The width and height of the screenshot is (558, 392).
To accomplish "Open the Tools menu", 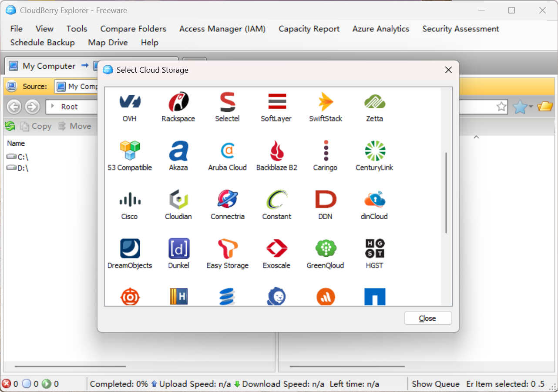I will pyautogui.click(x=77, y=29).
